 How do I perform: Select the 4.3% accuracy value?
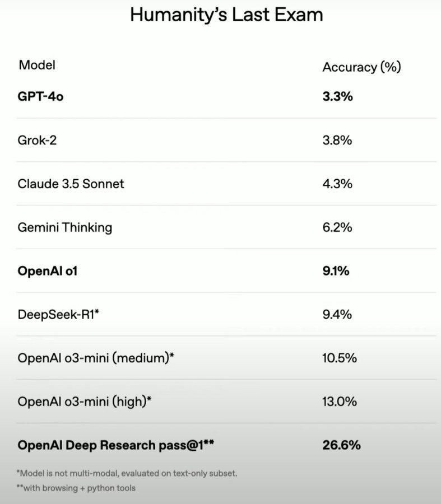(x=337, y=184)
